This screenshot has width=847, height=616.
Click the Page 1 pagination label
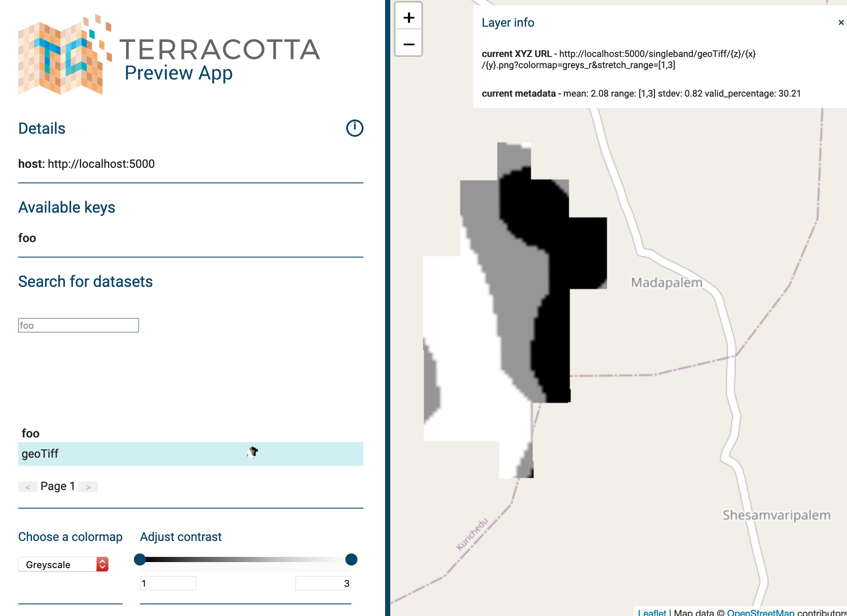pos(57,486)
